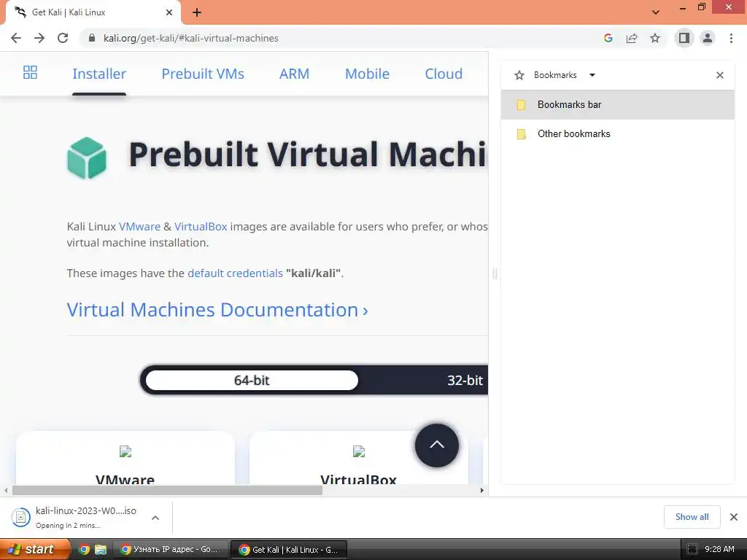
Task: Follow the VMware link in paragraph
Action: (139, 227)
